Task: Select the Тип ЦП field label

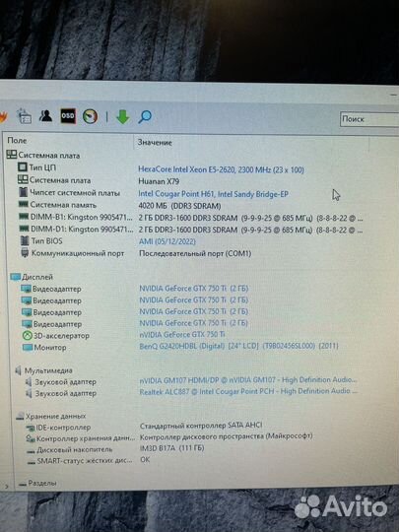Action: tap(42, 167)
